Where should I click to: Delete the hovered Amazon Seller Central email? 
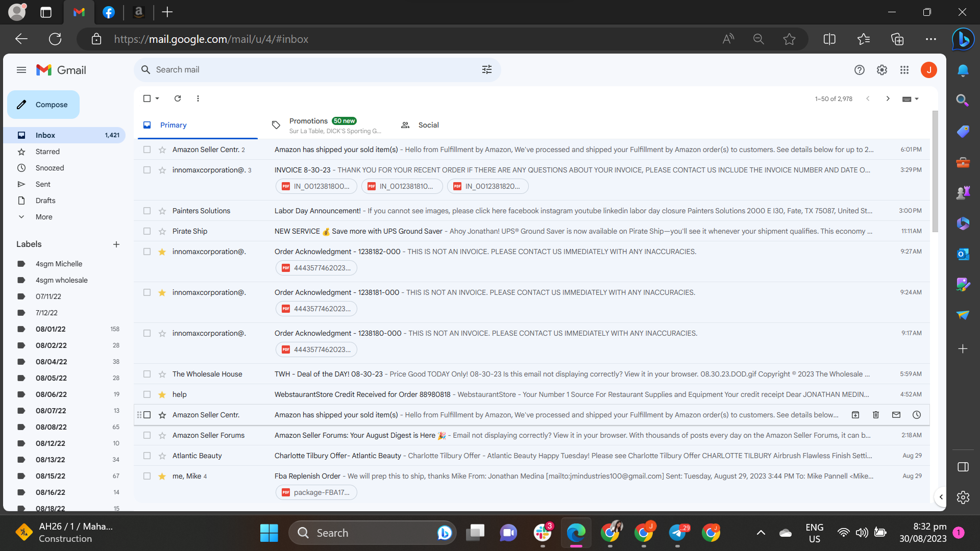coord(876,415)
